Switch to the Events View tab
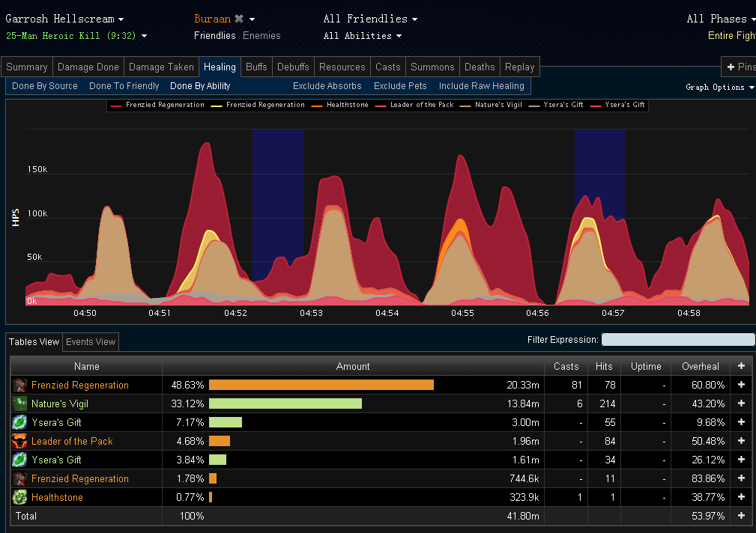Screen dimensions: 756x533 tap(91, 342)
